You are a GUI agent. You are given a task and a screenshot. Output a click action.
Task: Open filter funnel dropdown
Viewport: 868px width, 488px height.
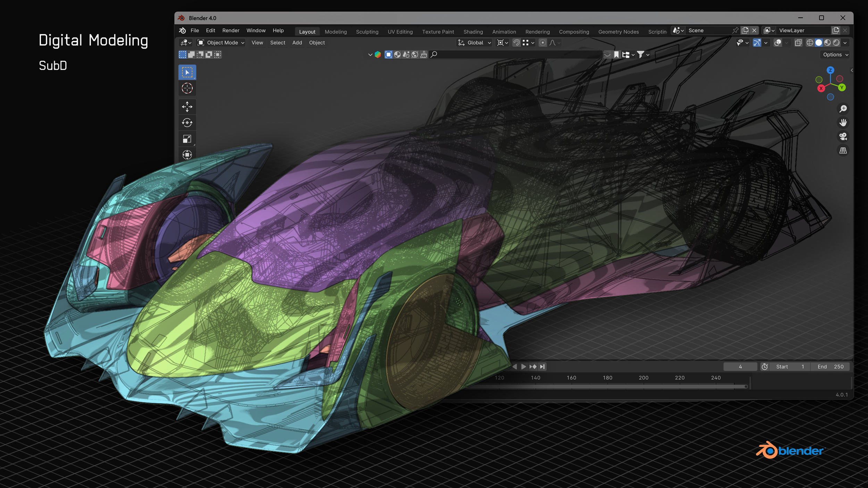[643, 54]
